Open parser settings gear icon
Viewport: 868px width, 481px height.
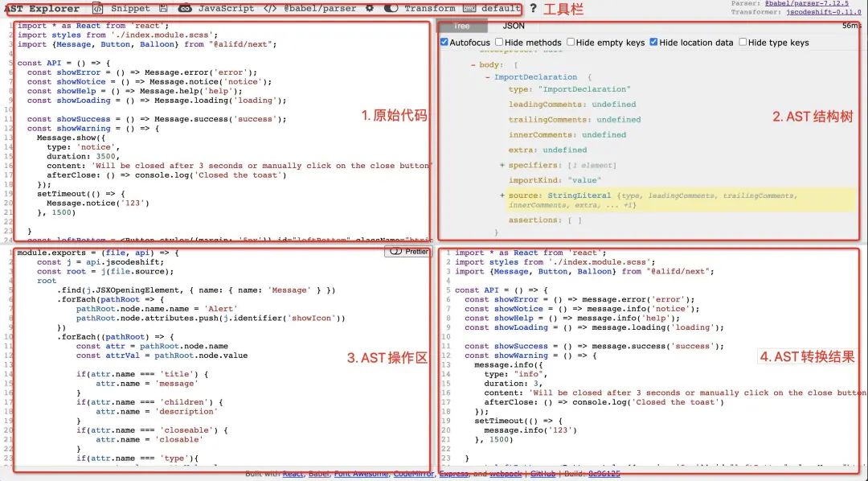[x=370, y=8]
